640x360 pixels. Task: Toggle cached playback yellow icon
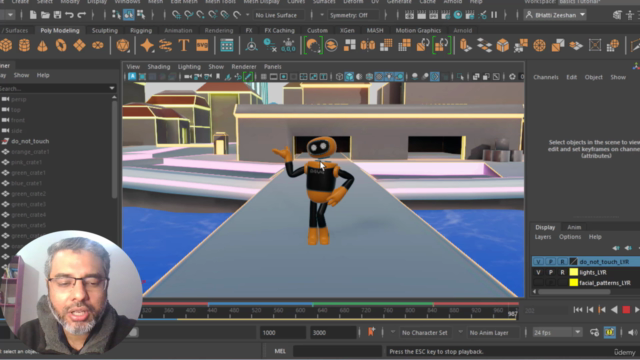tap(609, 332)
